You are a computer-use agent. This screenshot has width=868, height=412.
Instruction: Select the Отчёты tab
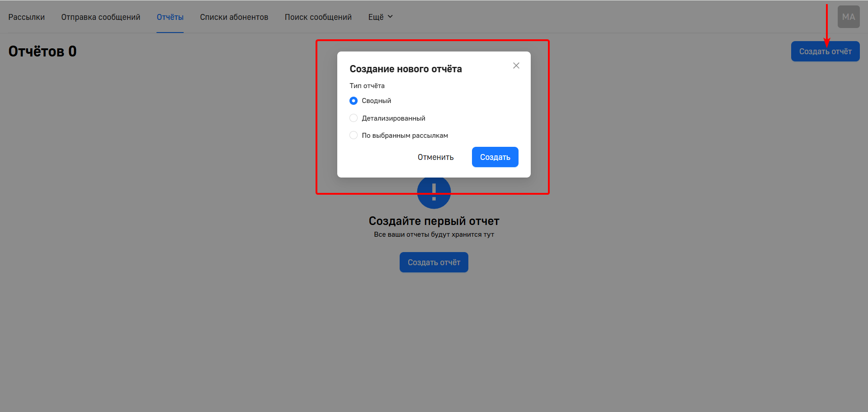coord(170,17)
